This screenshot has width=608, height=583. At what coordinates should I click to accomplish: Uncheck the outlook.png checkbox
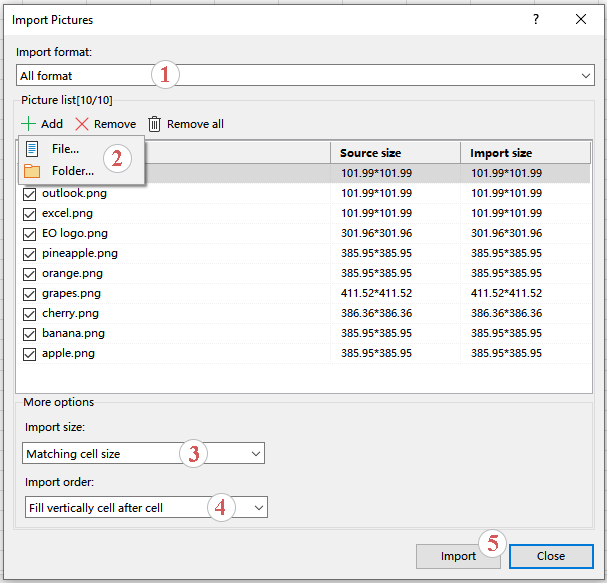tap(29, 194)
